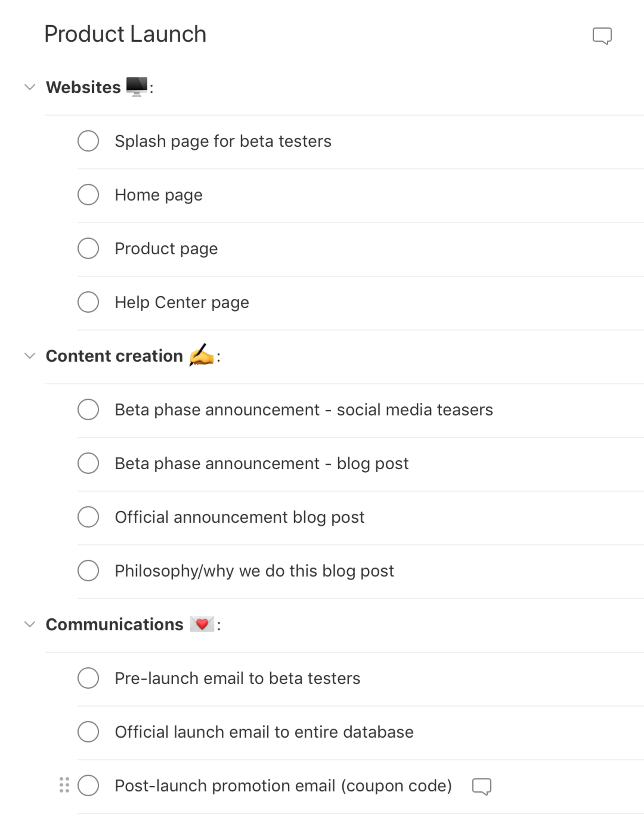
Task: Check off the Home page task
Action: tap(88, 195)
